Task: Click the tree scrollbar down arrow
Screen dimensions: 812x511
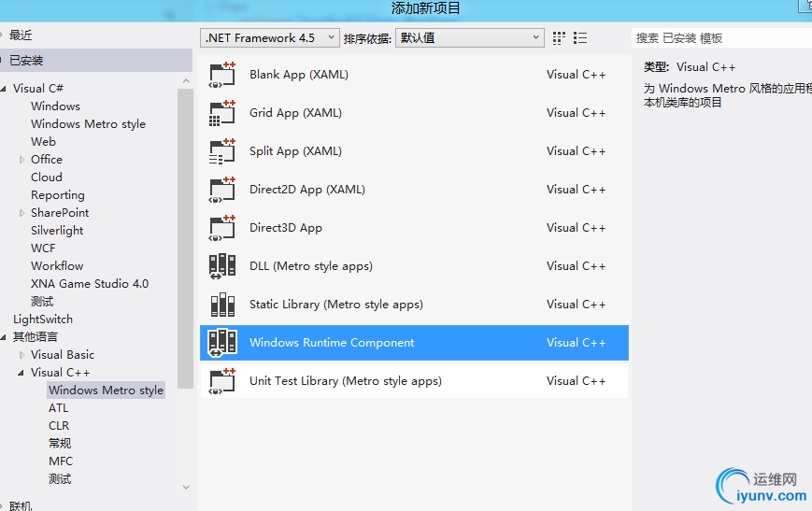Action: point(186,488)
